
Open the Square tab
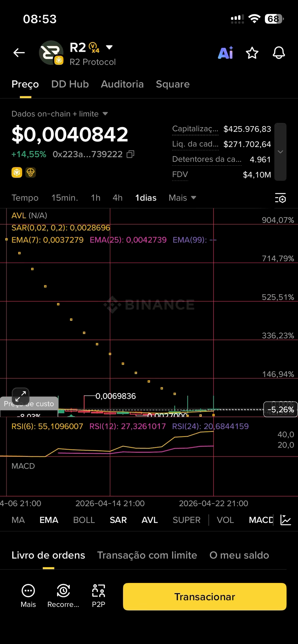pyautogui.click(x=173, y=84)
